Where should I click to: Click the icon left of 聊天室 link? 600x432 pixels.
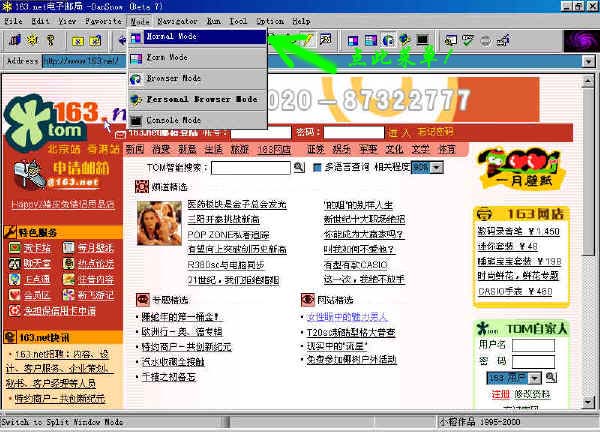[x=15, y=263]
